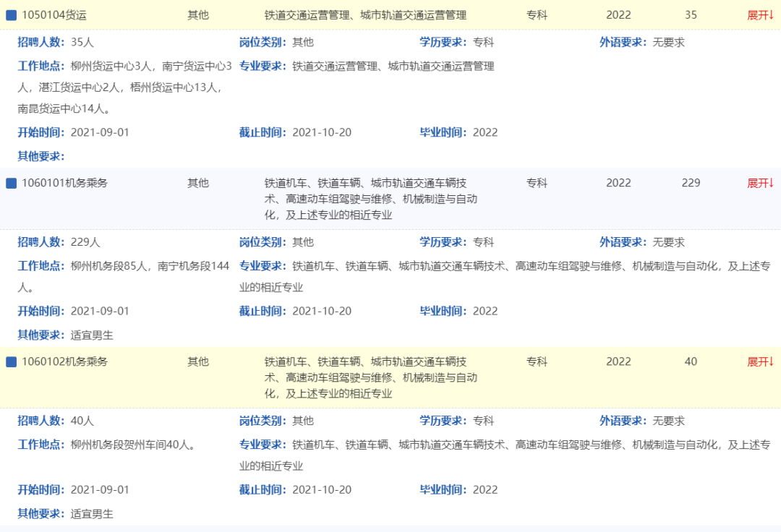Click the 柳州机务段85人 work location text

(110, 266)
